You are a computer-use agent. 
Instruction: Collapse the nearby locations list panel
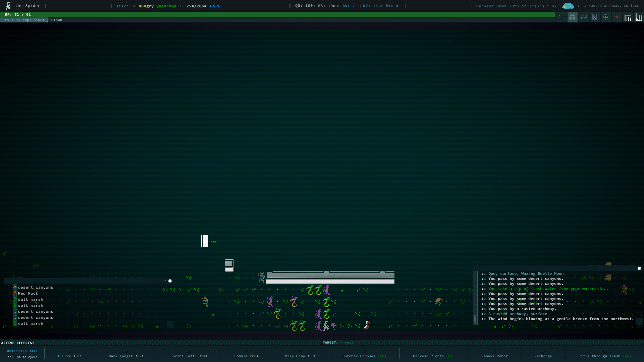pyautogui.click(x=170, y=281)
